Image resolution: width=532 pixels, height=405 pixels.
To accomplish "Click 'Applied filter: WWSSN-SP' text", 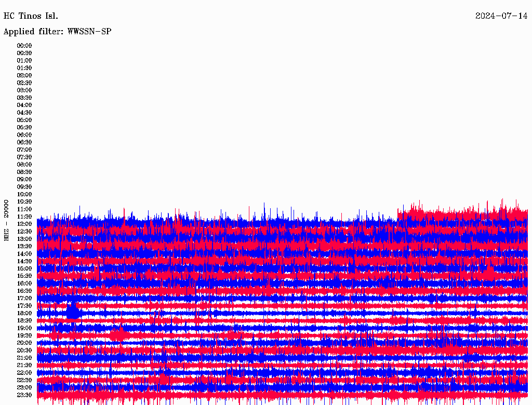I will click(57, 32).
